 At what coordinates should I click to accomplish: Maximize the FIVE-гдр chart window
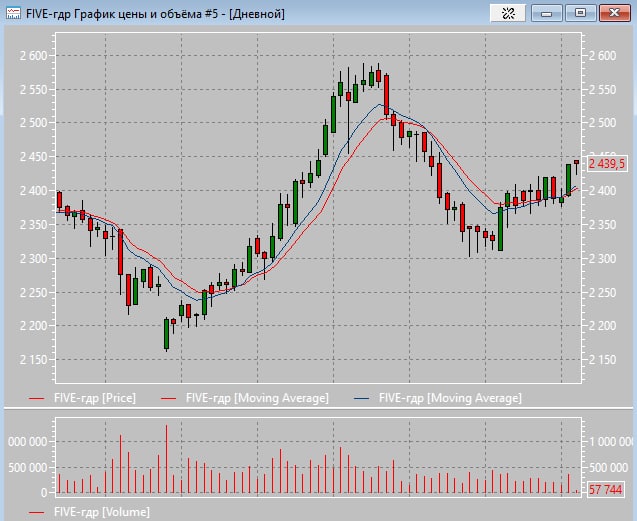pos(581,13)
